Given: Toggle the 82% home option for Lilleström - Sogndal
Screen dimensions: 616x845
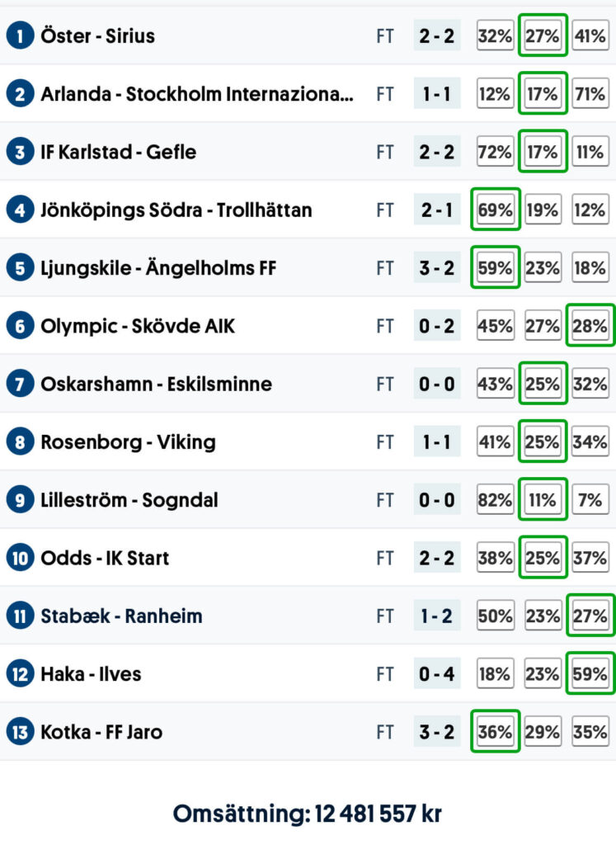Looking at the screenshot, I should [495, 500].
